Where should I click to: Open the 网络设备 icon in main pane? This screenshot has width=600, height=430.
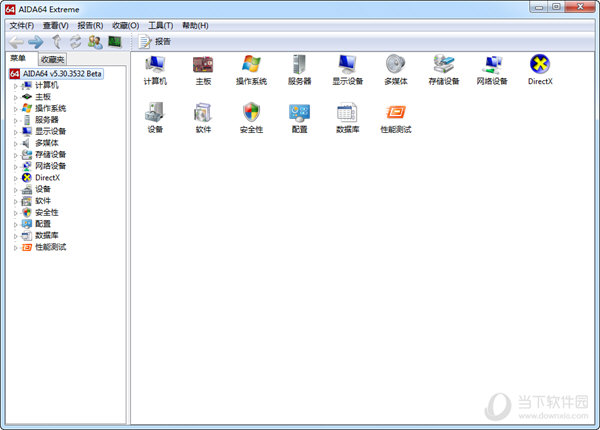492,70
